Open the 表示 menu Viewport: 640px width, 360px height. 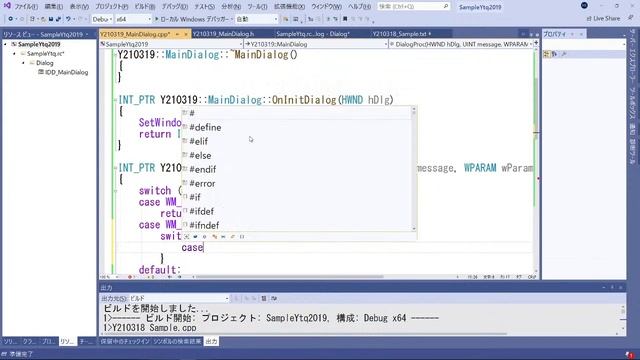pos(79,7)
